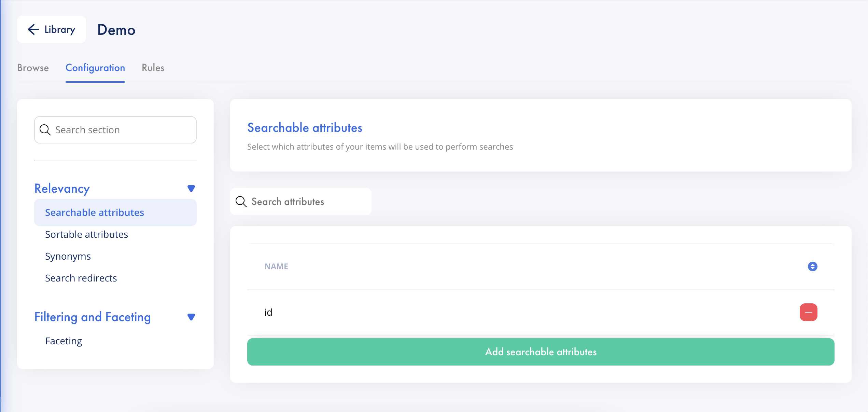Viewport: 868px width, 412px height.
Task: Click the magnifier icon in Search section
Action: [45, 130]
